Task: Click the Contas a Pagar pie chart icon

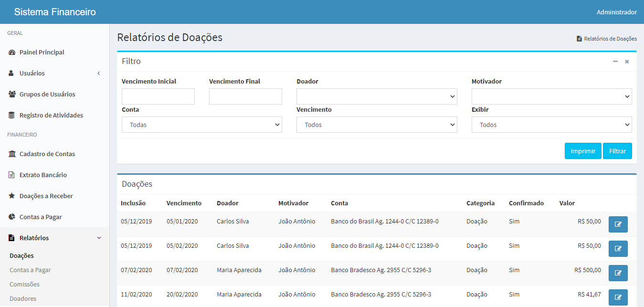Action: [x=12, y=217]
